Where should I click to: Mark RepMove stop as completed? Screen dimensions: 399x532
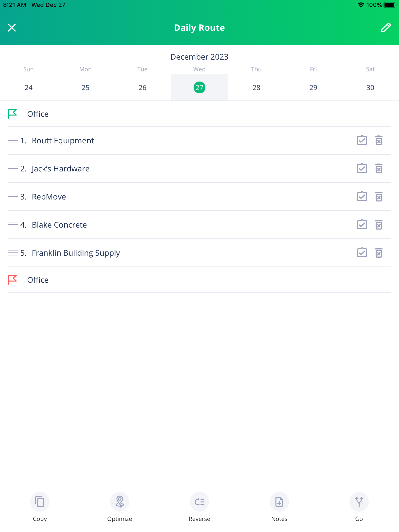click(362, 196)
